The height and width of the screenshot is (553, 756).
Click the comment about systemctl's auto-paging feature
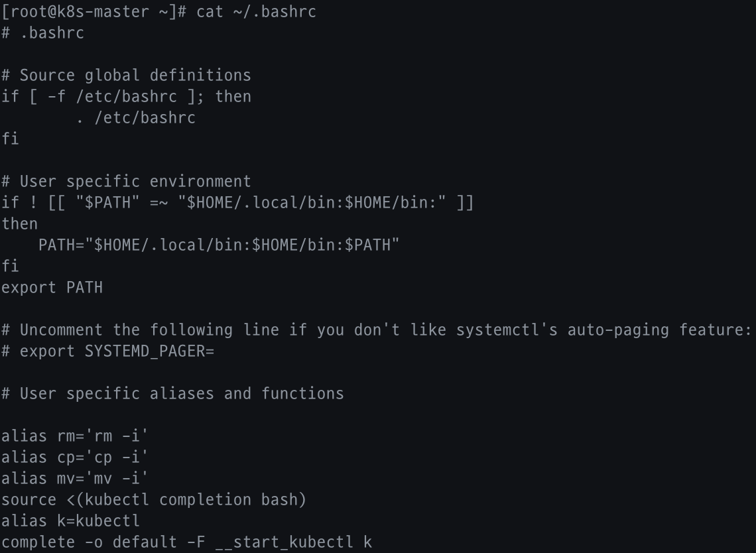tap(375, 330)
